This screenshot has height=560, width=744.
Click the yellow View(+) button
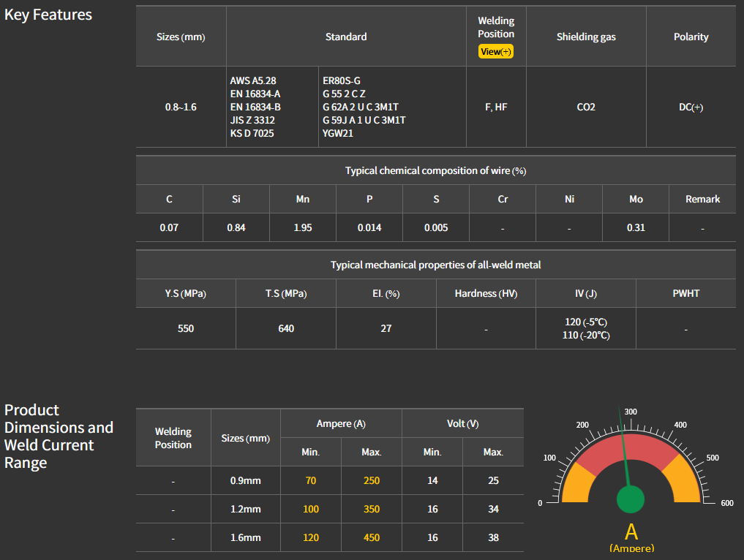[x=495, y=52]
